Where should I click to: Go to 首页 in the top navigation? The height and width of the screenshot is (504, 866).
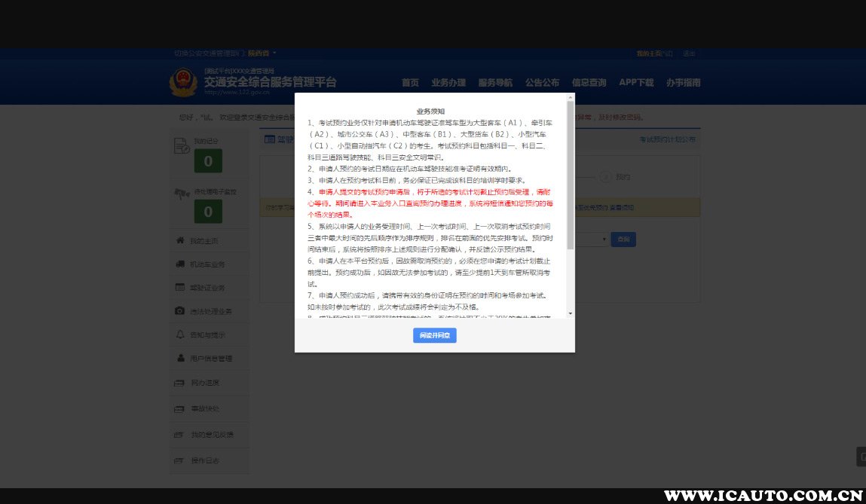coord(410,83)
